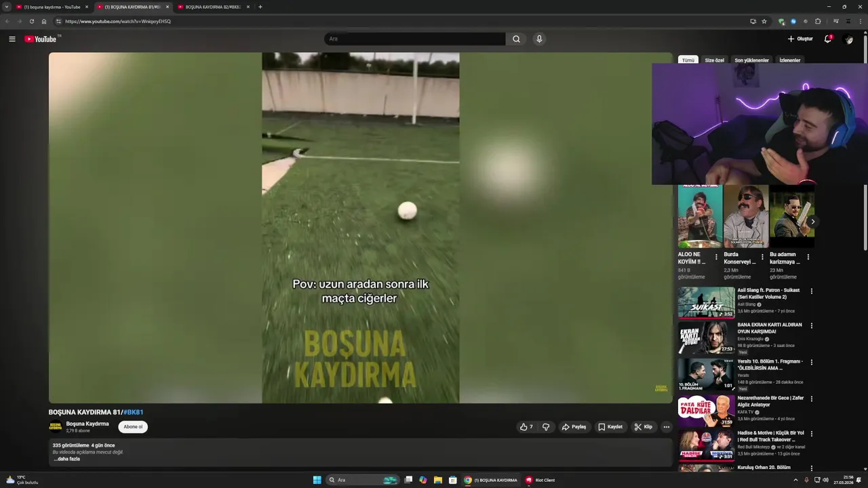Select the 'Size özel' filter chip

pyautogui.click(x=714, y=60)
